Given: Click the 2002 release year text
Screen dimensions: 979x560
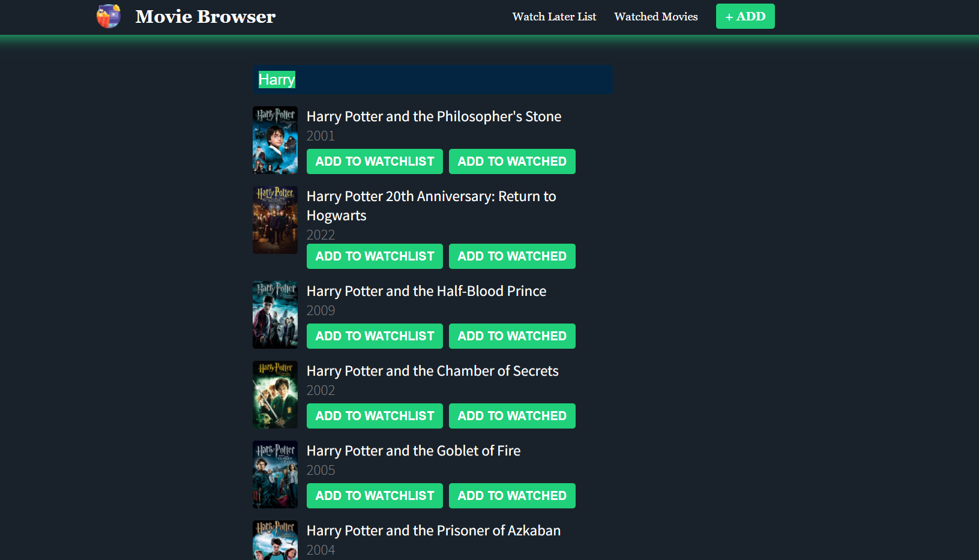Looking at the screenshot, I should [321, 391].
